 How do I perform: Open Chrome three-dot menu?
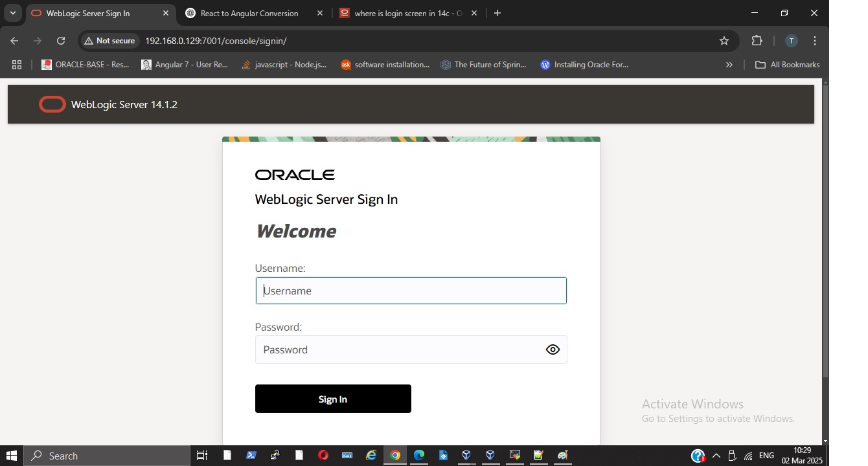[x=815, y=41]
